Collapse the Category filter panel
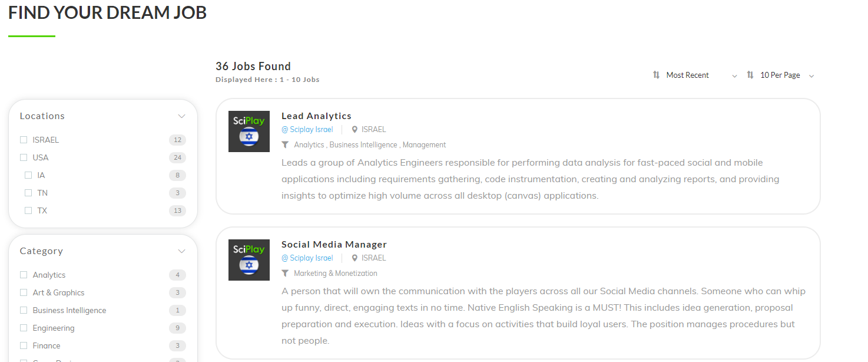The height and width of the screenshot is (362, 868). (181, 251)
